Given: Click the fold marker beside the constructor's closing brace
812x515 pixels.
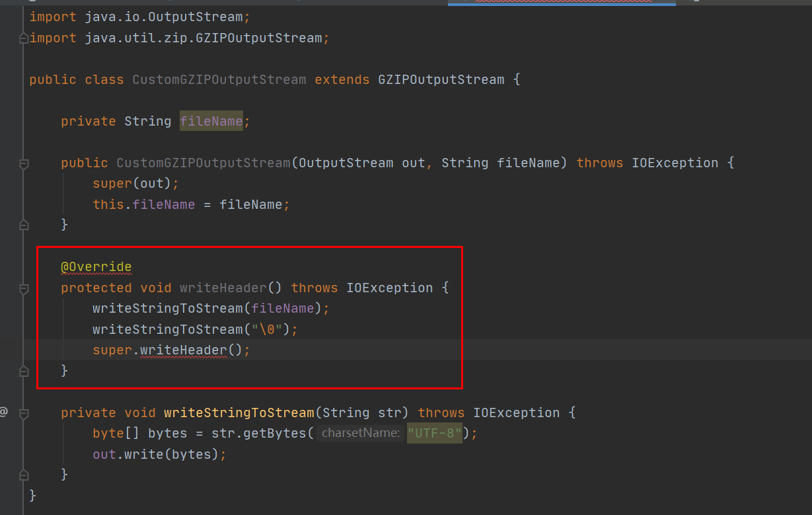Looking at the screenshot, I should click(23, 224).
